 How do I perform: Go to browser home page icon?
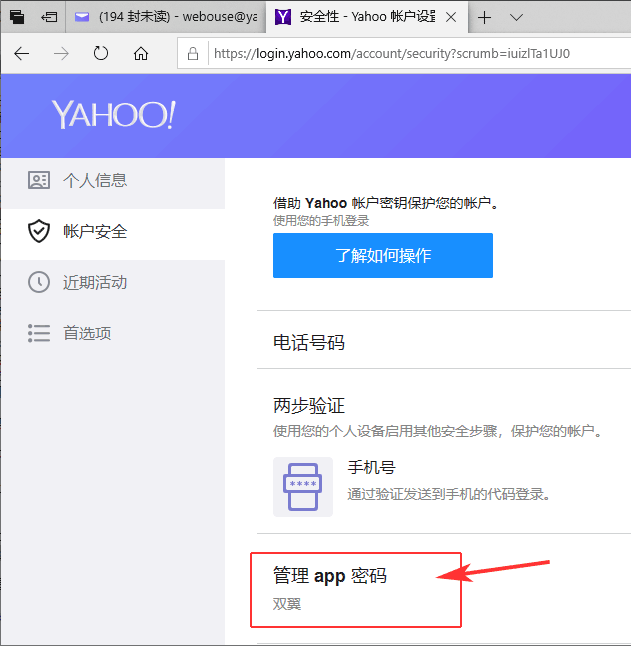(141, 53)
